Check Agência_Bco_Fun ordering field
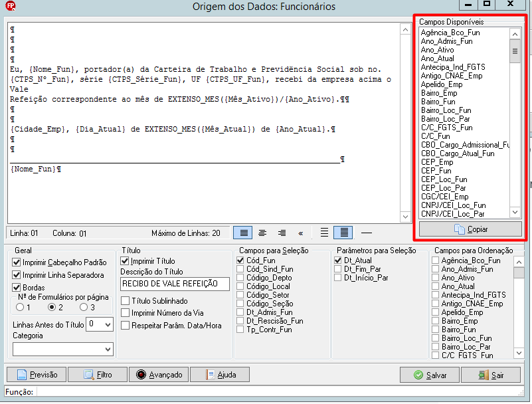 [436, 260]
